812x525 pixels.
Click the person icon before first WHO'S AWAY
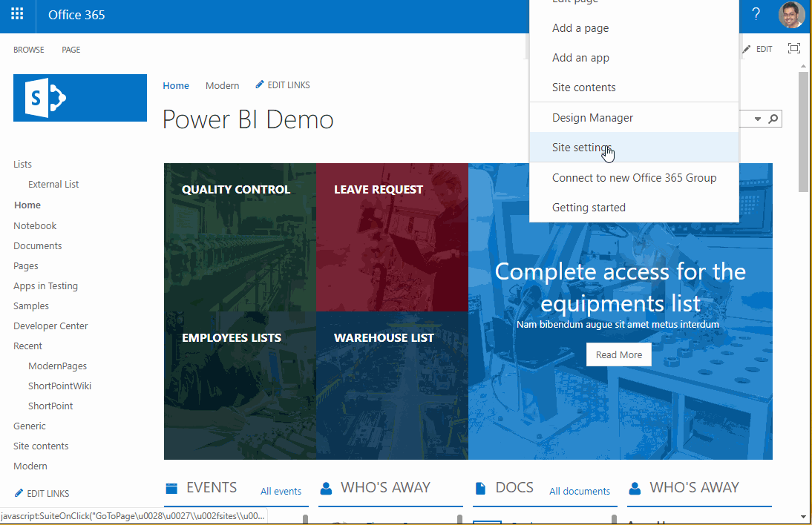(326, 488)
